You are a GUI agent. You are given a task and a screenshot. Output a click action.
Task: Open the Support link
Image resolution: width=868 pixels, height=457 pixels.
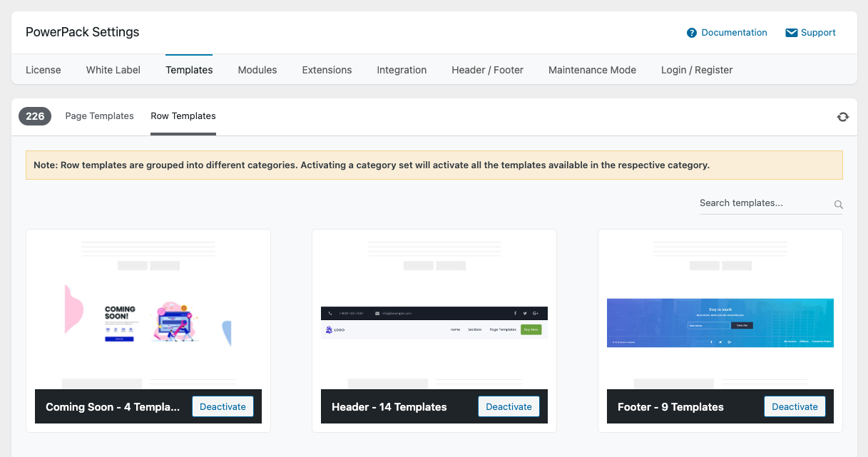tap(818, 33)
